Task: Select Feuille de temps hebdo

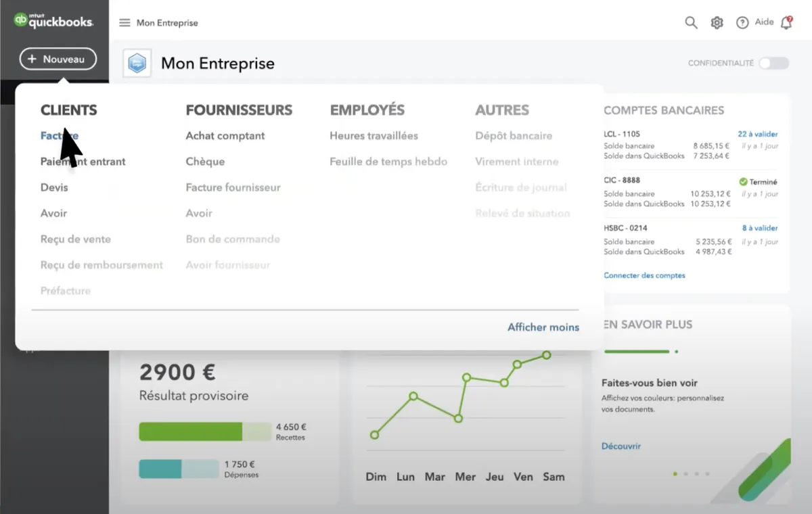Action: 388,161
